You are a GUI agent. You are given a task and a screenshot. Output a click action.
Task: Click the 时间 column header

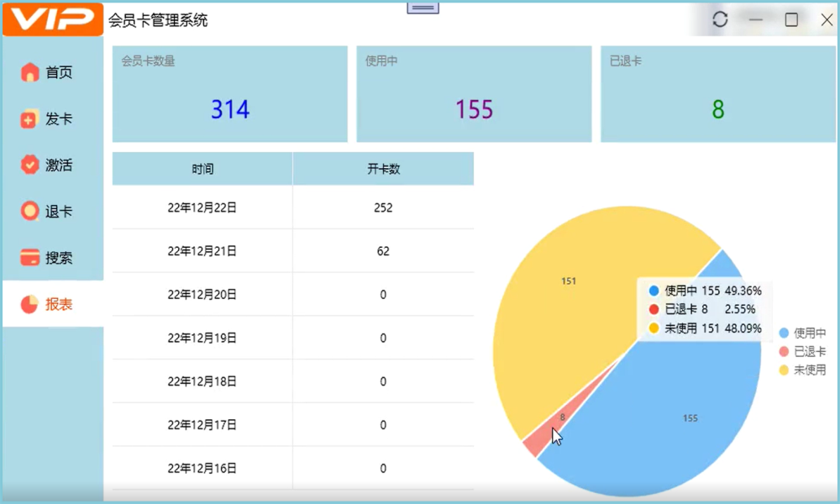coord(202,169)
